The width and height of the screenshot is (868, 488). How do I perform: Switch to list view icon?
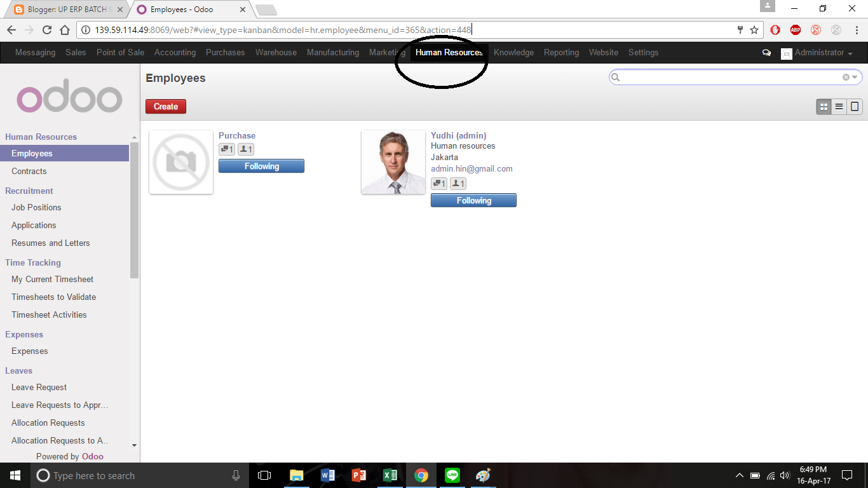(x=839, y=107)
